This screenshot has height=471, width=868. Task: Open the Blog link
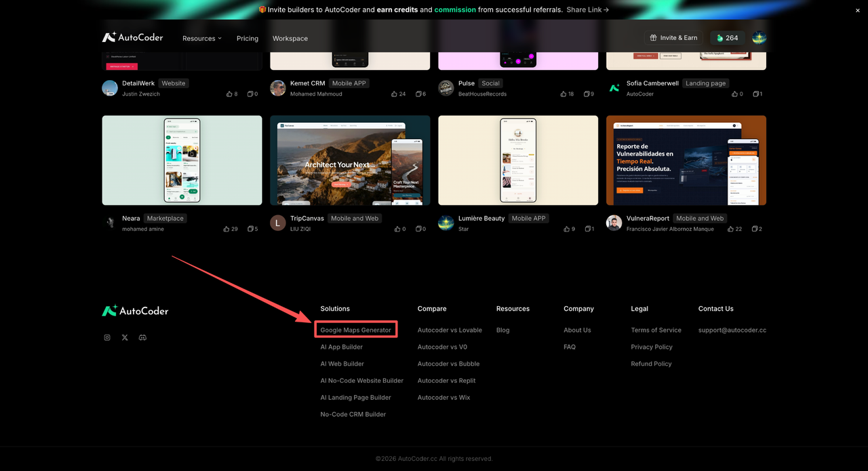point(503,330)
